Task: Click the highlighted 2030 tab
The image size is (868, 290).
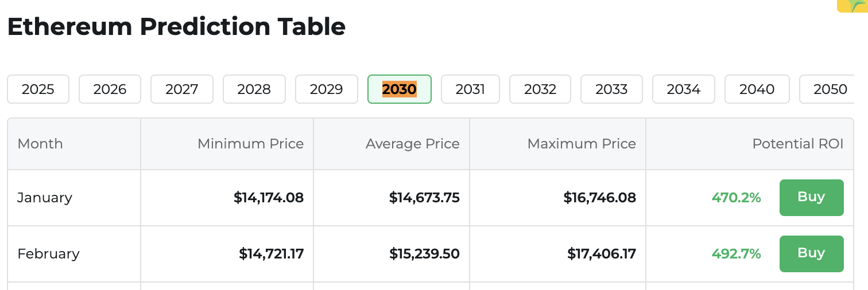Action: coord(399,89)
